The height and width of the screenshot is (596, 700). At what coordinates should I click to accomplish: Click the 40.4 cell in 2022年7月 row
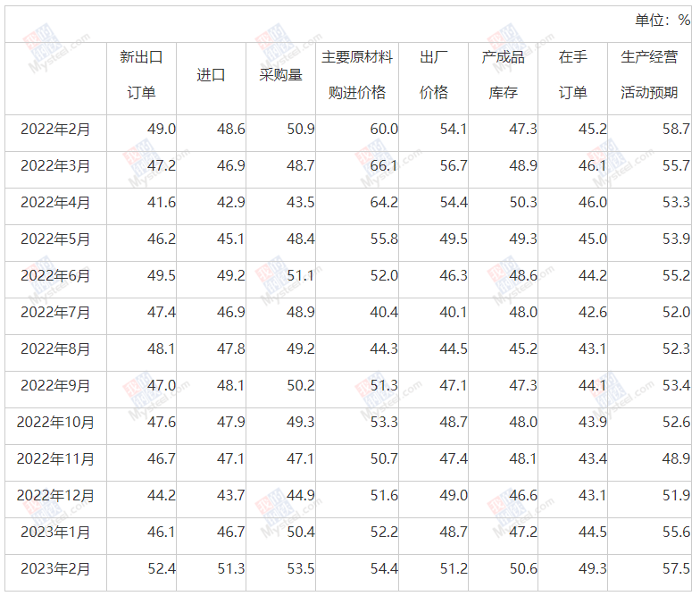point(383,313)
